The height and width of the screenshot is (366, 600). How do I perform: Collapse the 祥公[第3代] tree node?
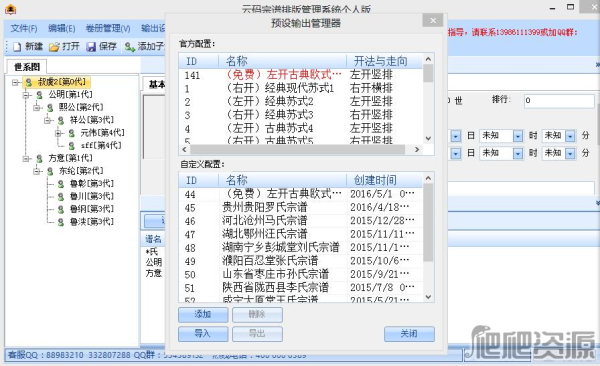(47, 121)
